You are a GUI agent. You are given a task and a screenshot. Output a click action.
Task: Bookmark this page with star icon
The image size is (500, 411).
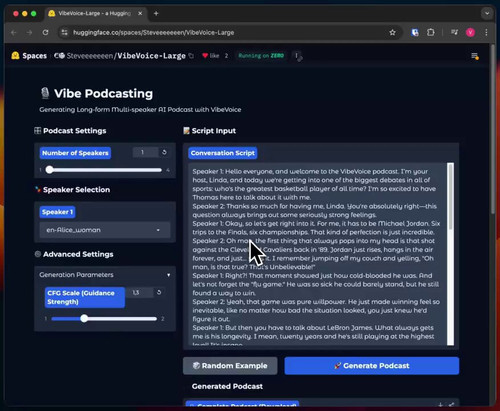[392, 32]
